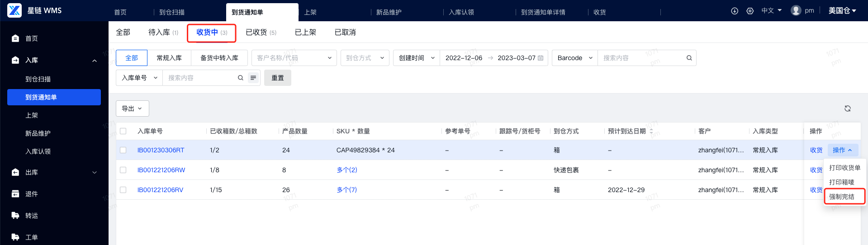Open the batch search list icon
The height and width of the screenshot is (245, 868).
(x=253, y=78)
